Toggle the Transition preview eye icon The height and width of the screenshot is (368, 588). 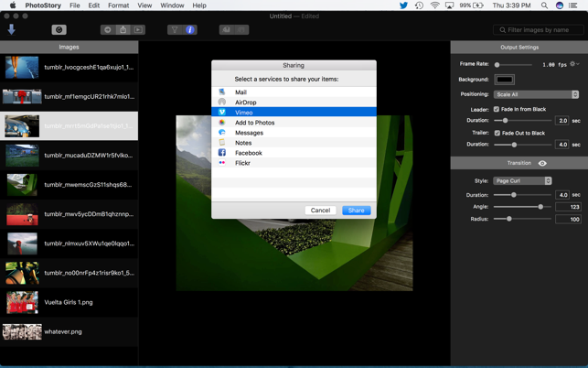542,163
